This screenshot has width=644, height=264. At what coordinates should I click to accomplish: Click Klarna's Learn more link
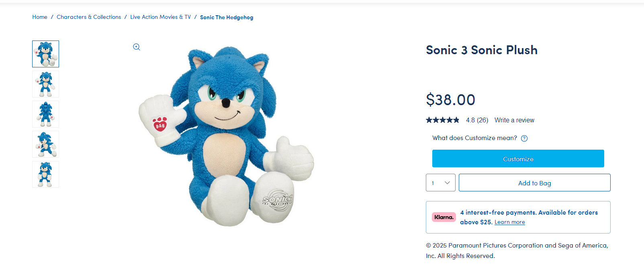coord(509,222)
